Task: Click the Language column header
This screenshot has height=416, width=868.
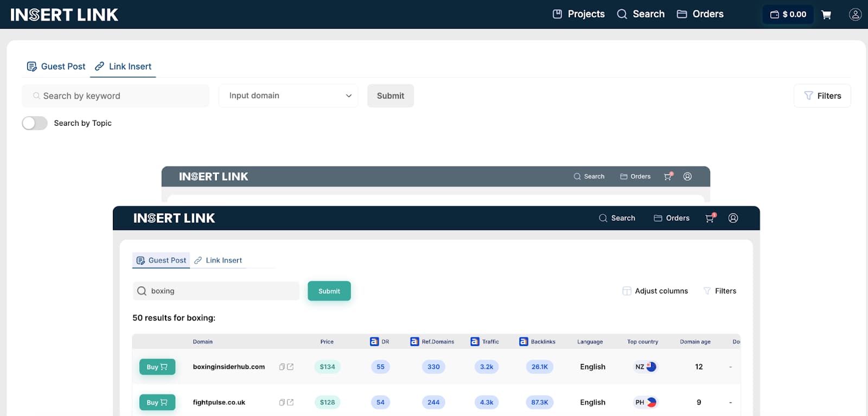Action: (x=590, y=342)
